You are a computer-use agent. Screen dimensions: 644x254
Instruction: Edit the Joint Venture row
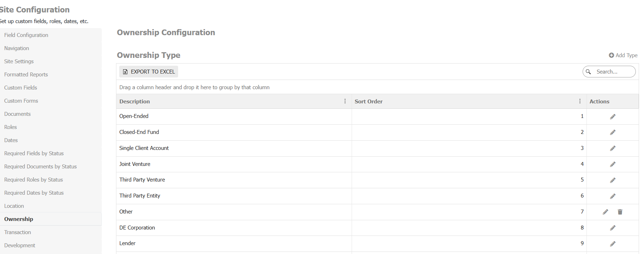(x=612, y=164)
